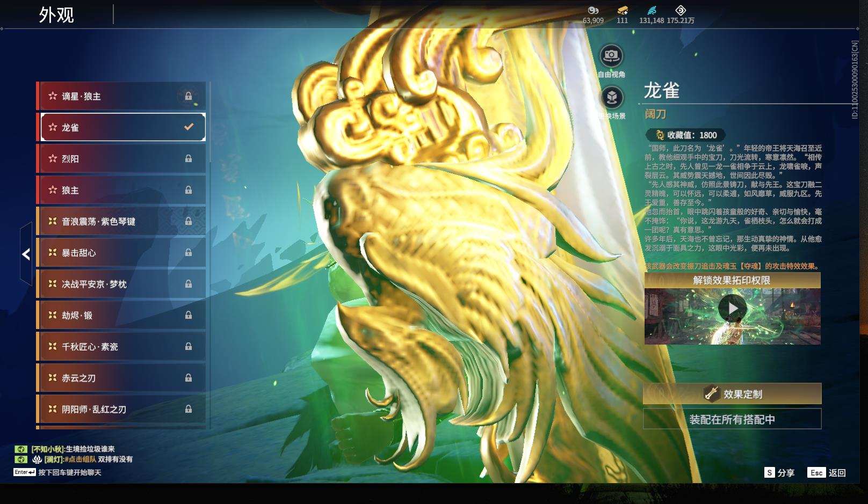Click the S 分享 share button
868x504 pixels.
click(779, 473)
